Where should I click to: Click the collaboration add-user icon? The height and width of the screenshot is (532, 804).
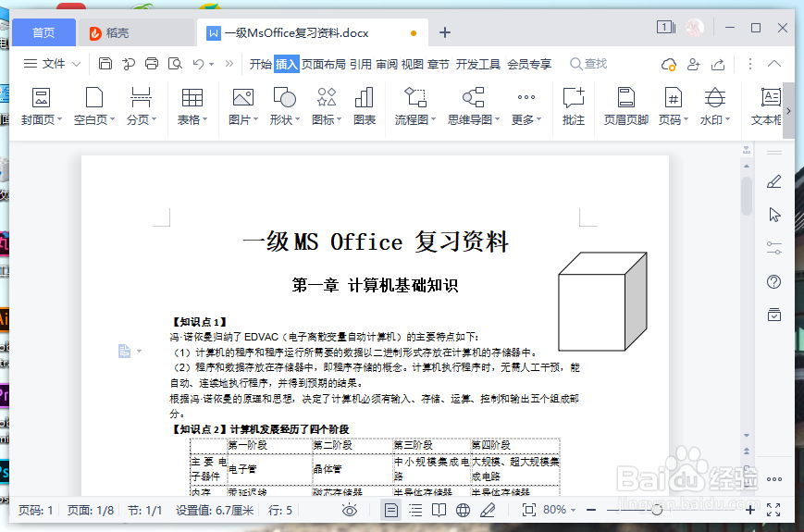693,64
